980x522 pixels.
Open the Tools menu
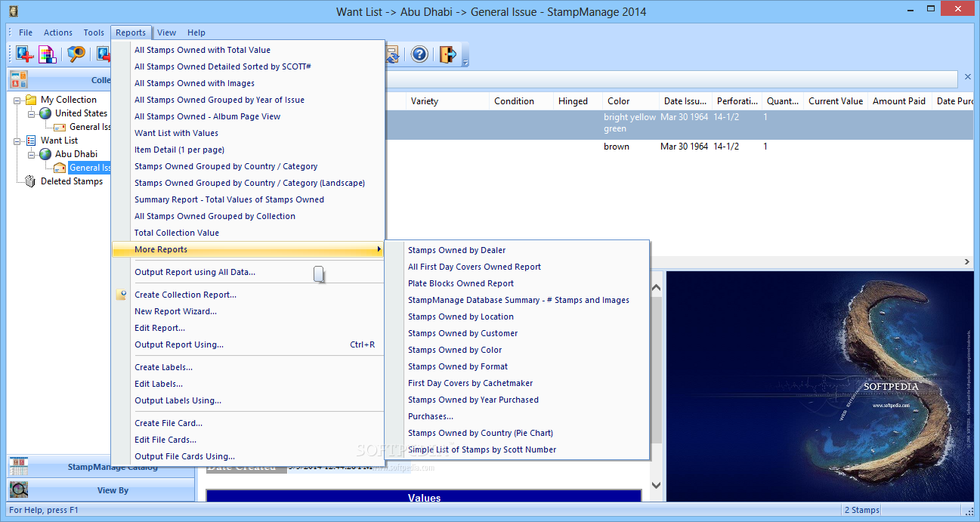[94, 32]
